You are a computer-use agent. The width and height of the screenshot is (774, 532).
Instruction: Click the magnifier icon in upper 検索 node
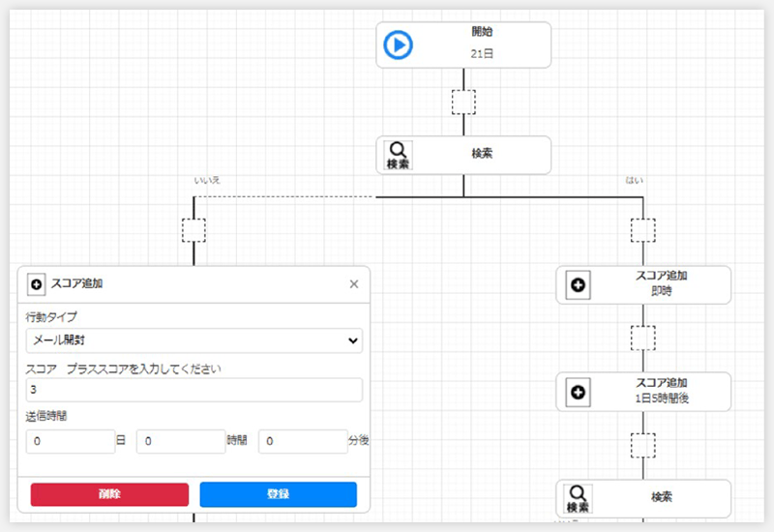(398, 156)
